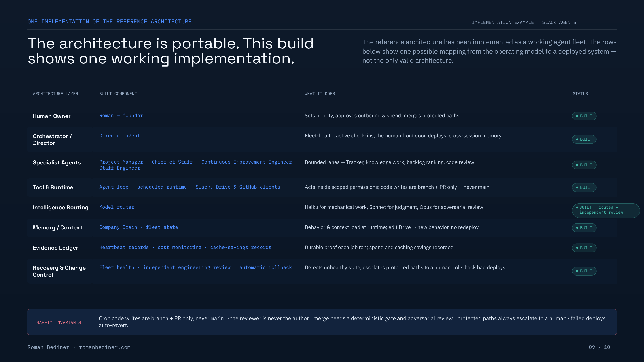Click the 'Tool & Runtime' layer label

53,187
